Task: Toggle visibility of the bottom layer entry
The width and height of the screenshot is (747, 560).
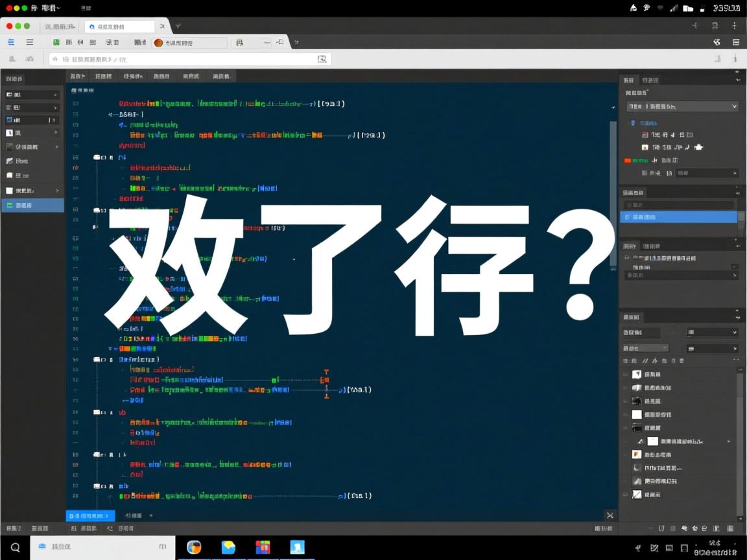Action: (x=624, y=494)
